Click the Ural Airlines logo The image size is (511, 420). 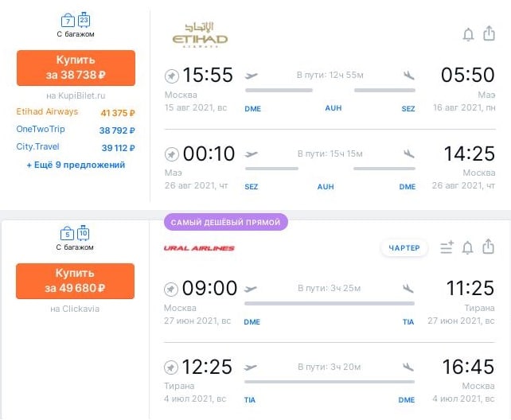click(x=199, y=248)
